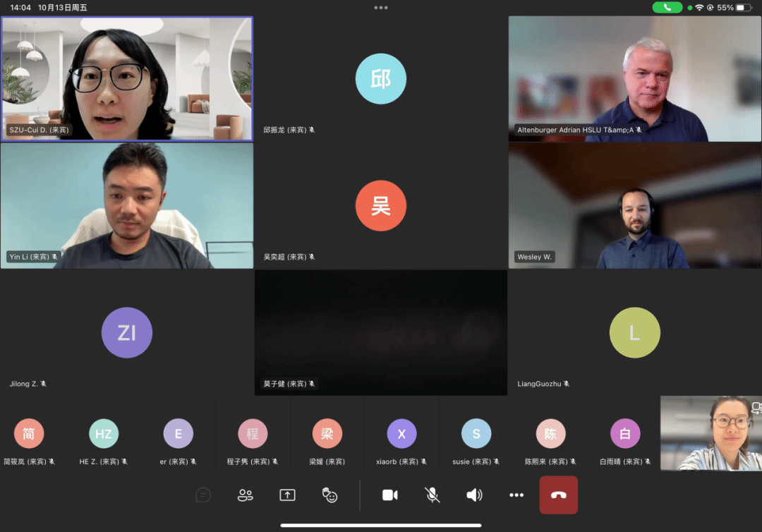Show the participants list
This screenshot has height=532, width=762.
(245, 495)
